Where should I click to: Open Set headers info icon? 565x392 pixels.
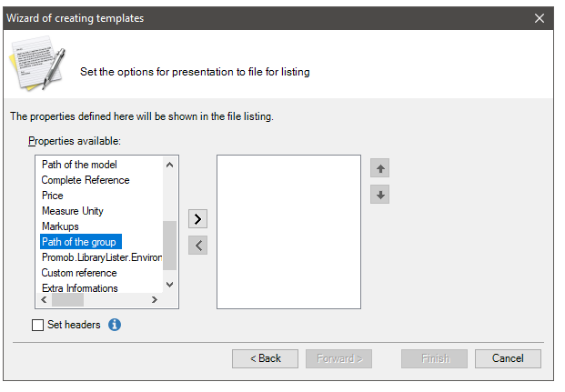click(115, 325)
